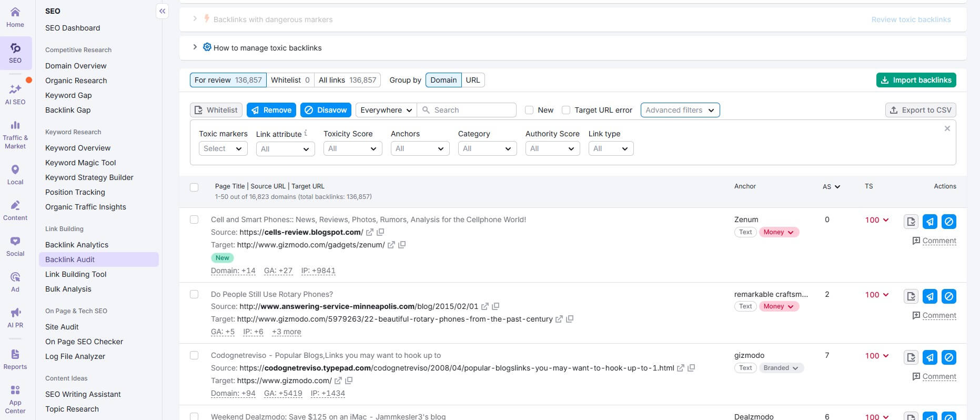Open Authority Score dropdown
This screenshot has height=420, width=980.
pos(552,149)
